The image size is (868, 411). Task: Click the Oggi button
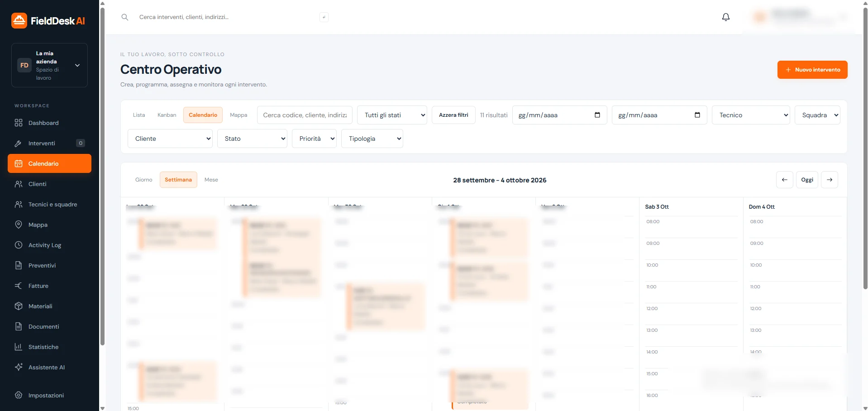click(x=807, y=180)
